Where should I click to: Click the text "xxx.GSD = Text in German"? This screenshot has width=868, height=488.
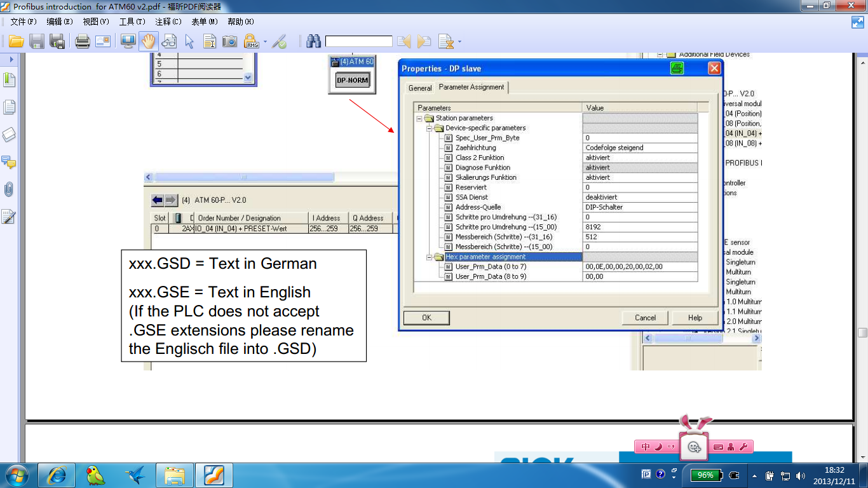(x=222, y=263)
